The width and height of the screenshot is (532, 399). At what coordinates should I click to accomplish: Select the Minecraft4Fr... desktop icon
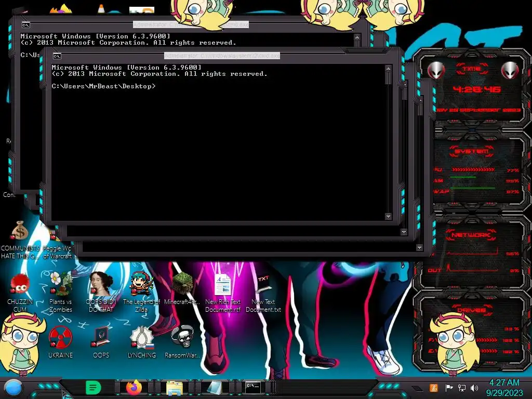tap(182, 289)
